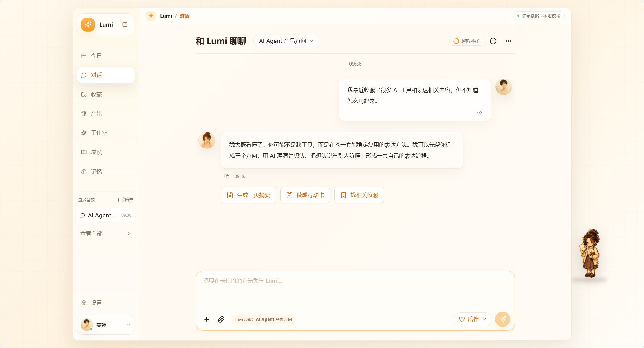This screenshot has width=644, height=348.
Task: Open the more options ellipsis menu
Action: click(x=508, y=41)
